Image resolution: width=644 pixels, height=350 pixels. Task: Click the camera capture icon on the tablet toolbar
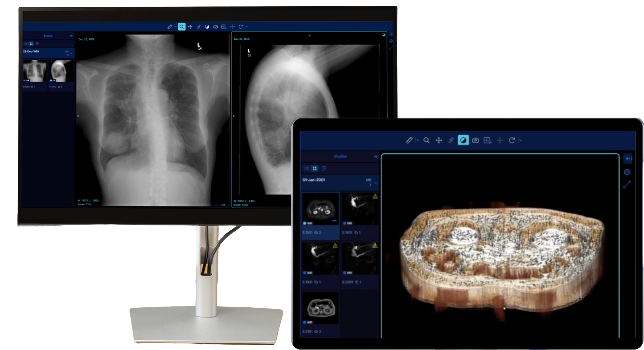pyautogui.click(x=475, y=140)
